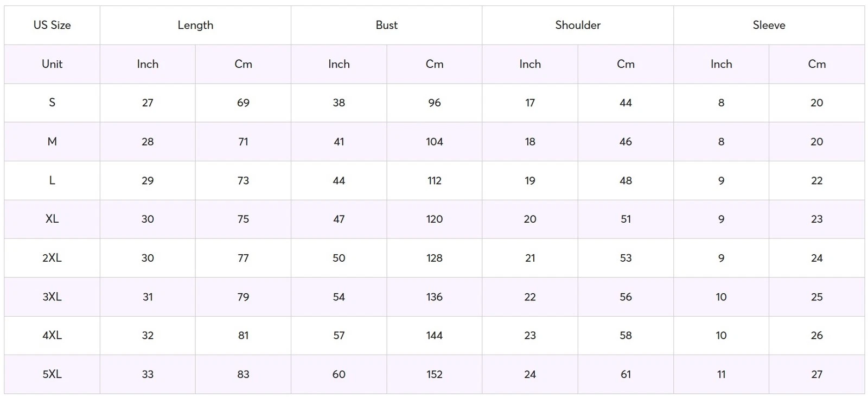Screen dimensions: 868x397
Task: Click the Sleeve column header
Action: tap(769, 25)
